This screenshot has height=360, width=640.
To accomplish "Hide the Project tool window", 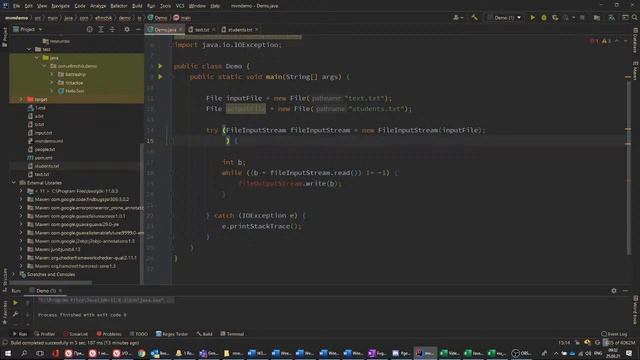I will 138,29.
